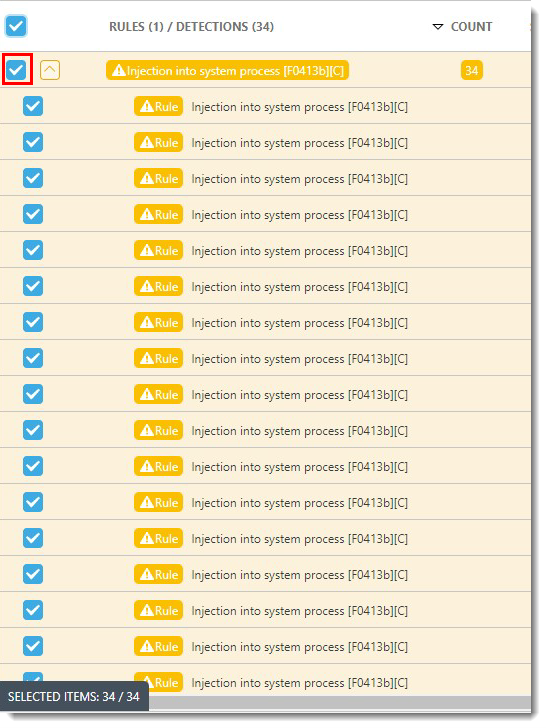Viewport: 546px width, 728px height.
Task: Click the Rule badge in fifth detection row
Action: [158, 250]
